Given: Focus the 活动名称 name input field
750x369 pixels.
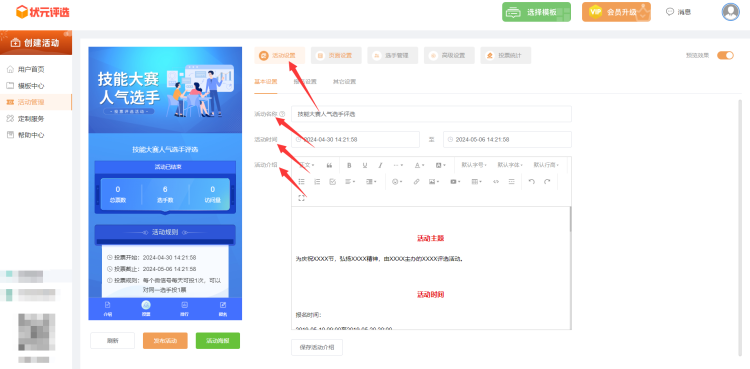Looking at the screenshot, I should click(x=431, y=114).
